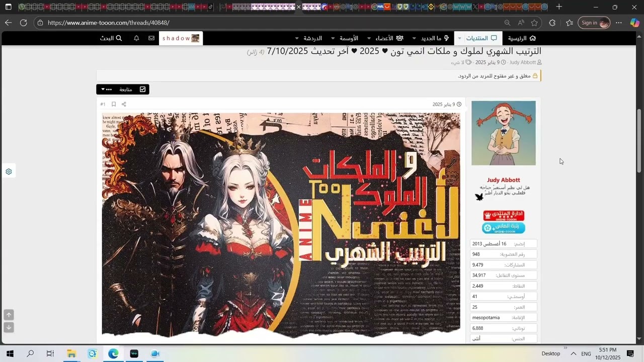Click the browser back arrow
The width and height of the screenshot is (644, 362).
coord(8,23)
